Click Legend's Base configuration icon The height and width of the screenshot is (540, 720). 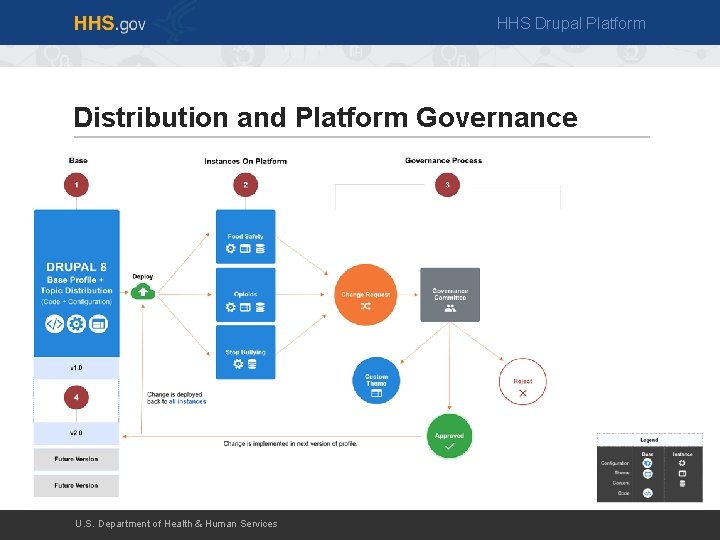point(647,463)
